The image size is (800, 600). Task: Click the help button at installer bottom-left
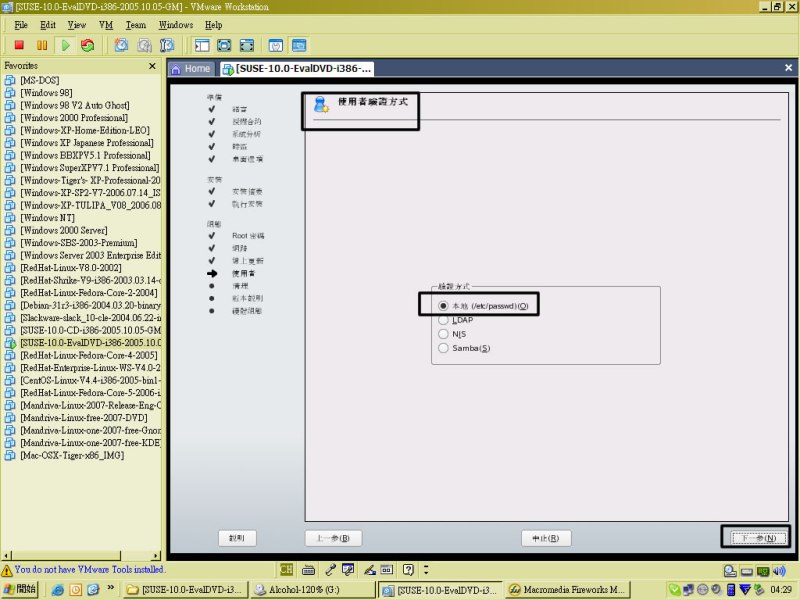(237, 538)
